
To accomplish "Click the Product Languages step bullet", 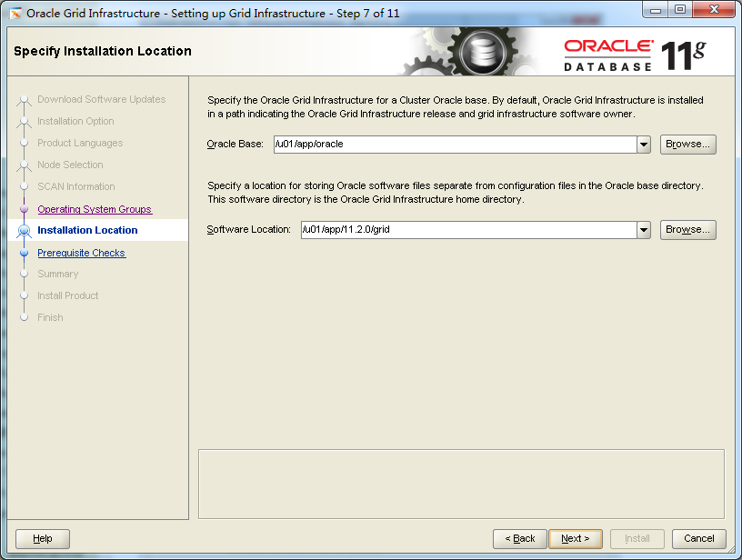I will click(25, 143).
